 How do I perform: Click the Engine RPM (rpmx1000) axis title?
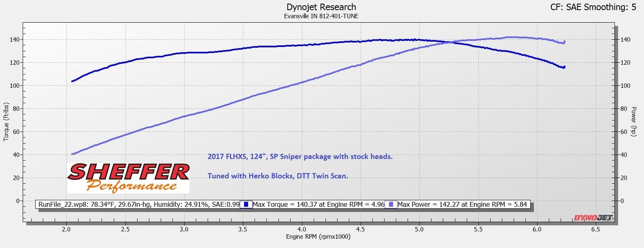click(318, 237)
